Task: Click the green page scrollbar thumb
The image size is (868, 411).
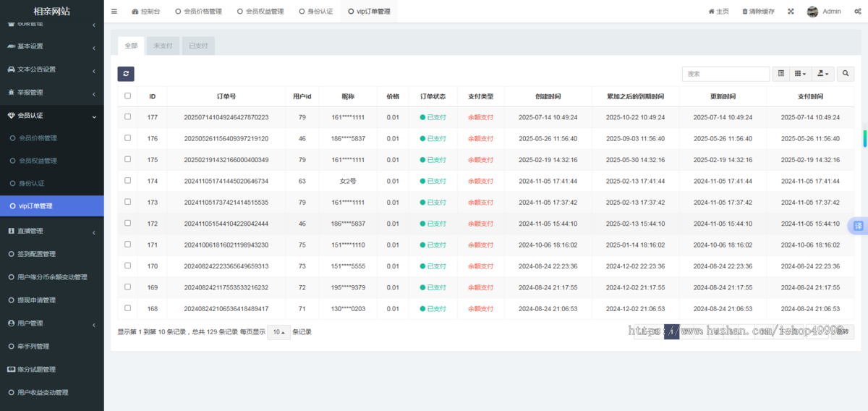Action: pos(865,138)
